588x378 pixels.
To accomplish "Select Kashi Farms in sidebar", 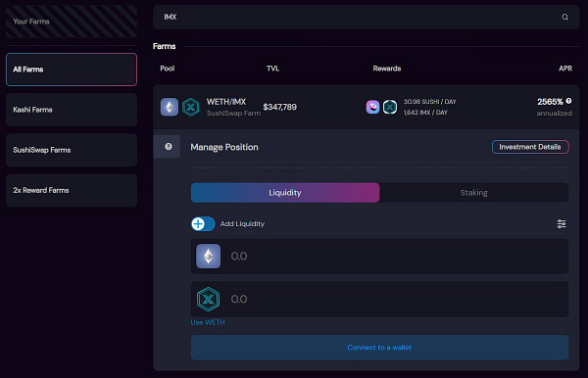I will tap(72, 110).
